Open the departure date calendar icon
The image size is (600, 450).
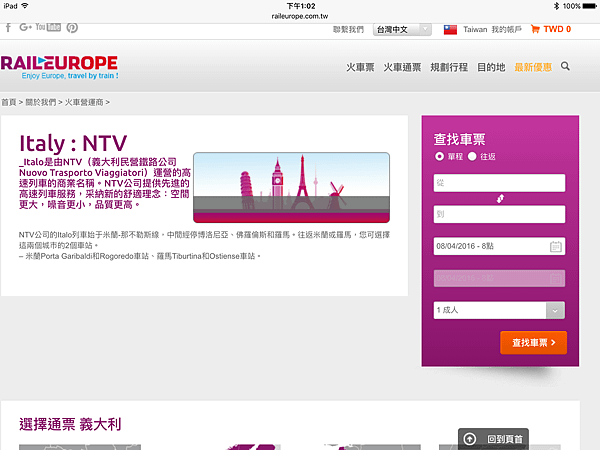(x=556, y=246)
